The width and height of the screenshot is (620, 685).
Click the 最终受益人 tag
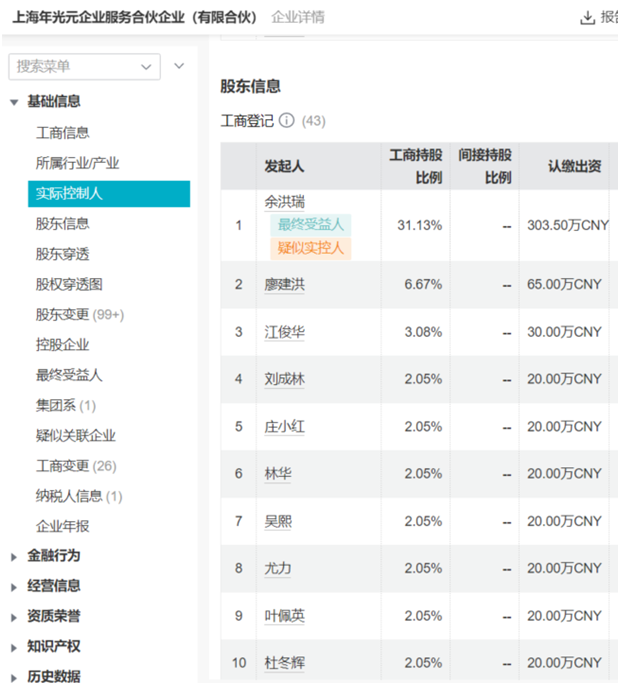[311, 225]
